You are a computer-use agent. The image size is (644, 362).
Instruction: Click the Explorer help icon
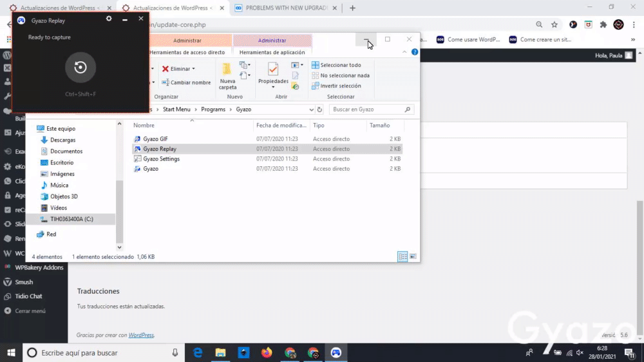[415, 52]
